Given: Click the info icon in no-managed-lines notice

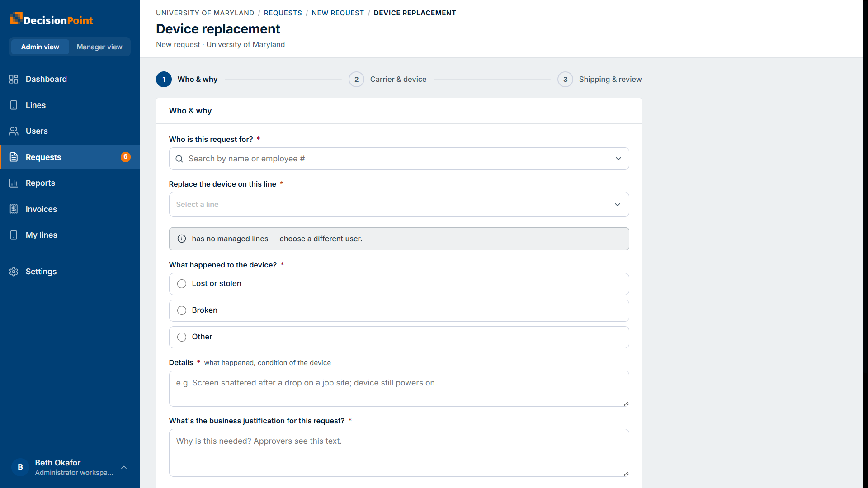Looking at the screenshot, I should click(x=182, y=239).
